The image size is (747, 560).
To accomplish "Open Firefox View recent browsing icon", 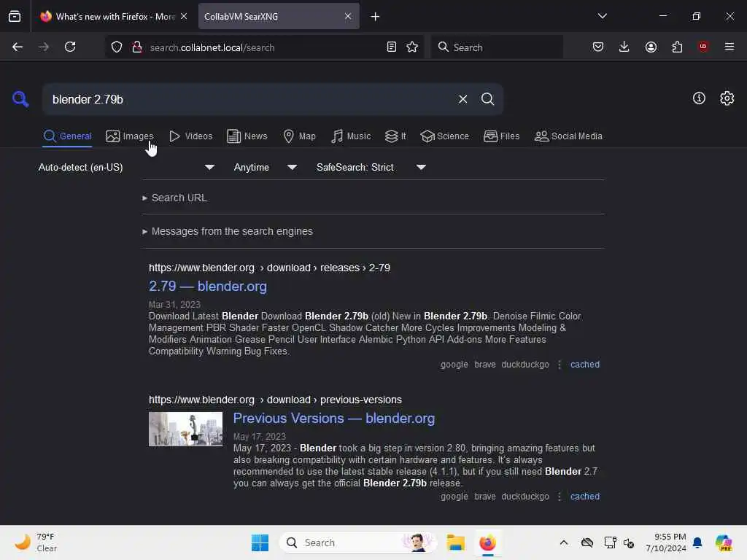I will (15, 16).
